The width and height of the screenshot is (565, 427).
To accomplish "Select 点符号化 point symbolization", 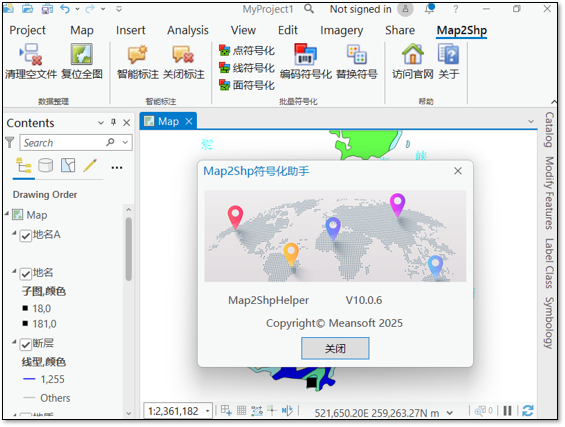I will (x=247, y=50).
